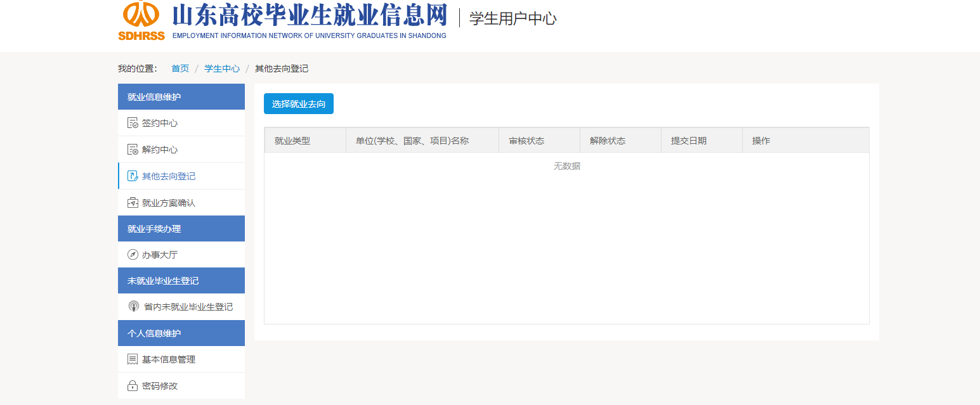The image size is (980, 405).
Task: Click the 就业方案确认 briefcase icon
Action: click(133, 203)
